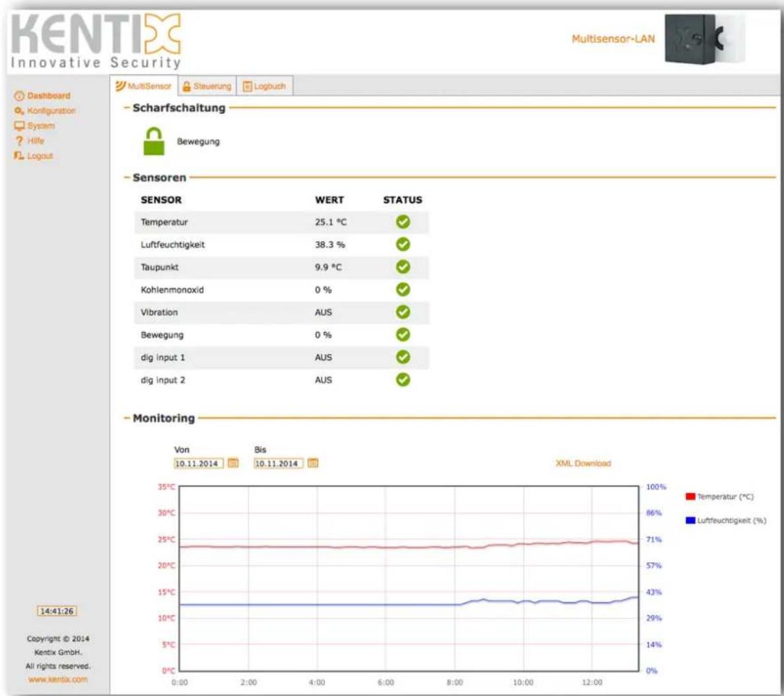The height and width of the screenshot is (696, 784).
Task: Click the Hilfe question mark icon
Action: [x=19, y=140]
